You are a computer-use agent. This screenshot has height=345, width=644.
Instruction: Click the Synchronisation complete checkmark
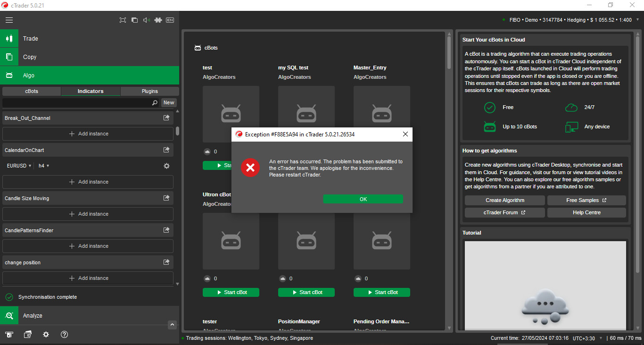click(x=9, y=297)
